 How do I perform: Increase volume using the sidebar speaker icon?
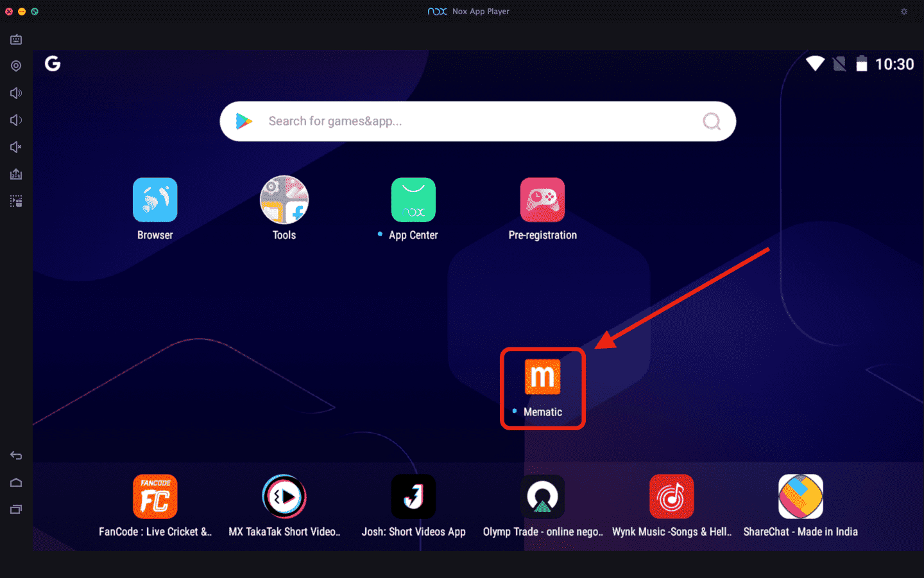pyautogui.click(x=16, y=93)
